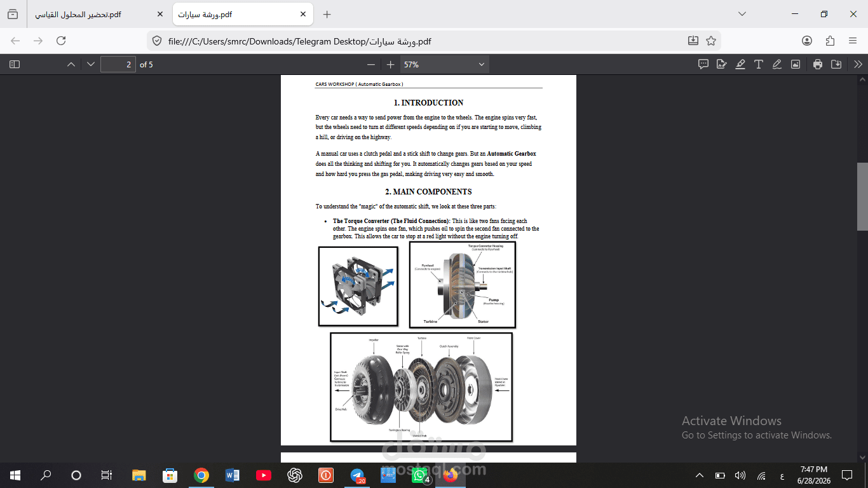Save the page from the address bar
Viewport: 868px width, 488px height.
tap(693, 41)
